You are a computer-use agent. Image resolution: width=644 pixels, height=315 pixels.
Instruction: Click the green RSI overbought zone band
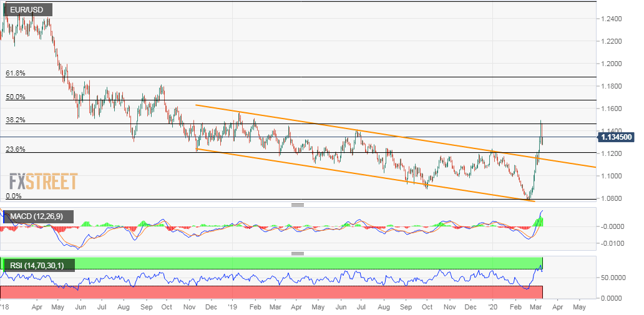pos(271,263)
